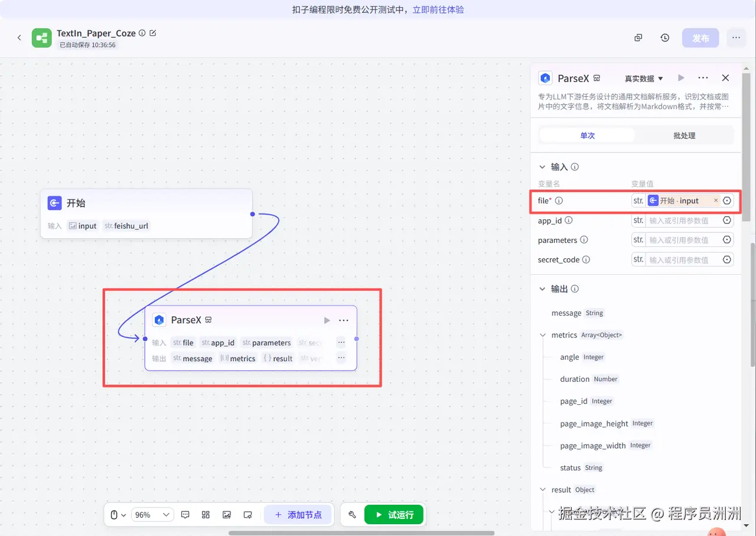
Task: Click green 试运行 test run button
Action: tap(393, 515)
